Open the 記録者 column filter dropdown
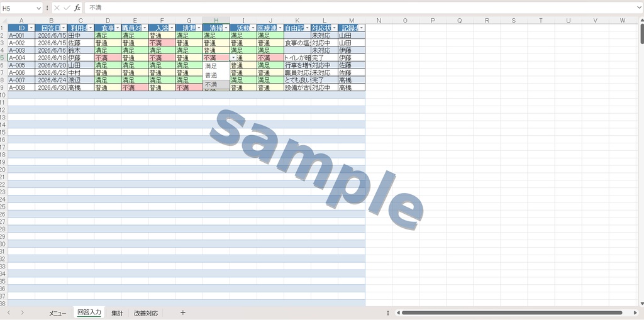Image resolution: width=644 pixels, height=320 pixels. click(362, 28)
